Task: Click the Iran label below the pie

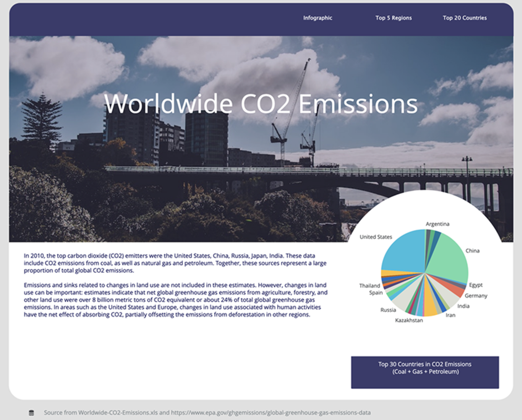Action: point(450,315)
